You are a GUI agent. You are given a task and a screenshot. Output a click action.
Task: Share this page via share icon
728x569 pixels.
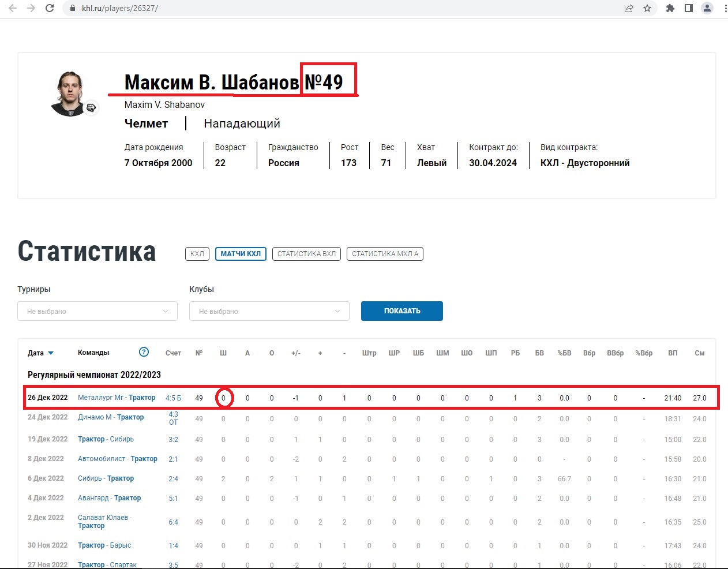(629, 8)
